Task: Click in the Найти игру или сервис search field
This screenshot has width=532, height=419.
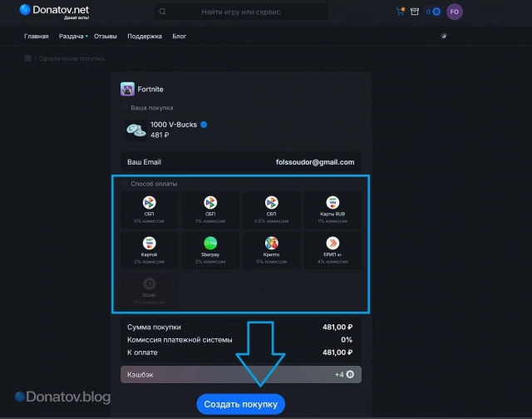Action: tap(241, 12)
